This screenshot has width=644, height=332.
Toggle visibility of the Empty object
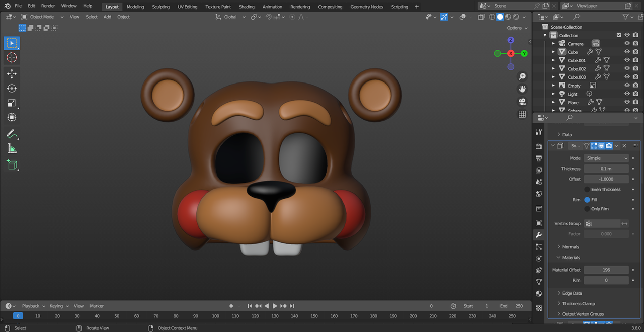(x=627, y=86)
